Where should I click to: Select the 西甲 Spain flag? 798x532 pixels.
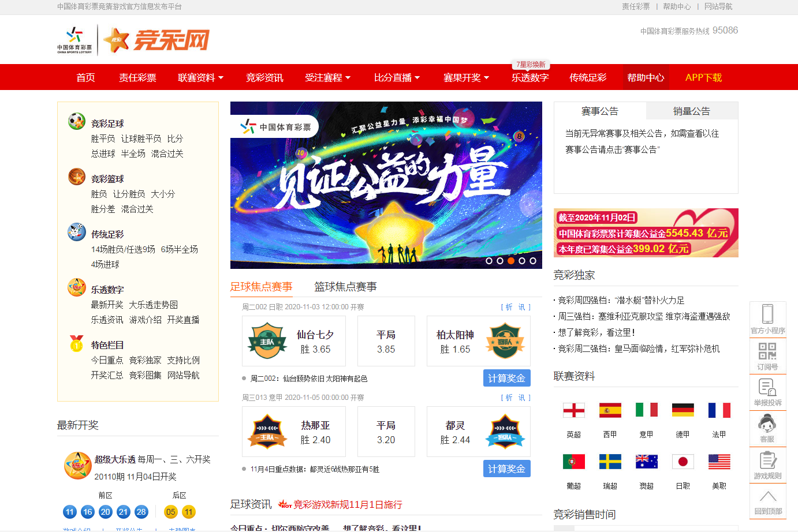(610, 410)
